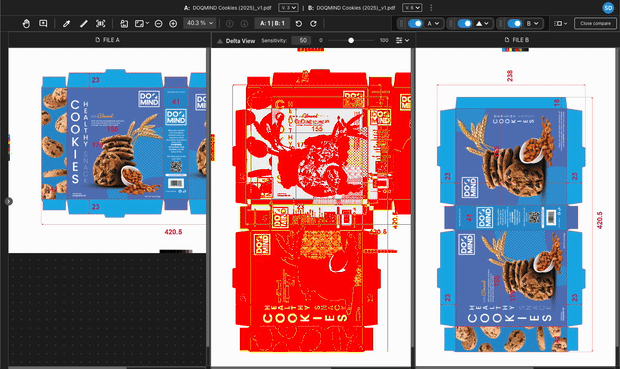620x369 pixels.
Task: Toggle the File A panel switch
Action: click(x=415, y=23)
